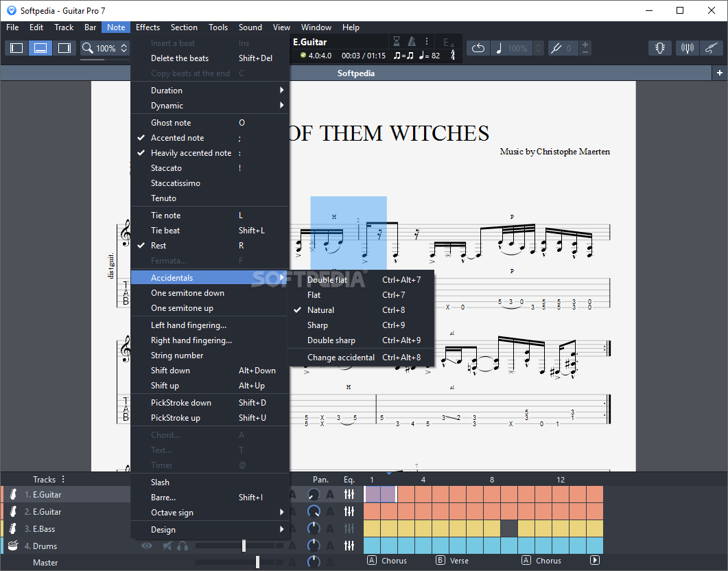
Task: Adjust the Master volume slider
Action: pos(258,563)
